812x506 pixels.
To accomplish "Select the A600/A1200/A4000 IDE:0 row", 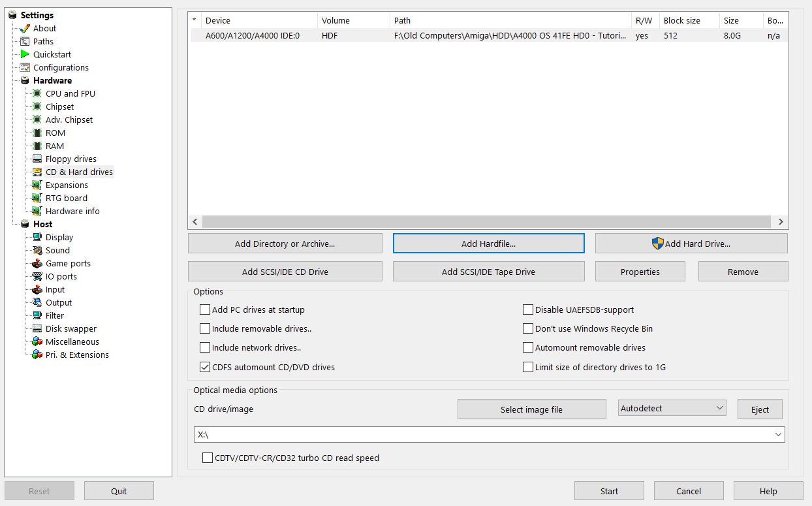I will [x=488, y=36].
